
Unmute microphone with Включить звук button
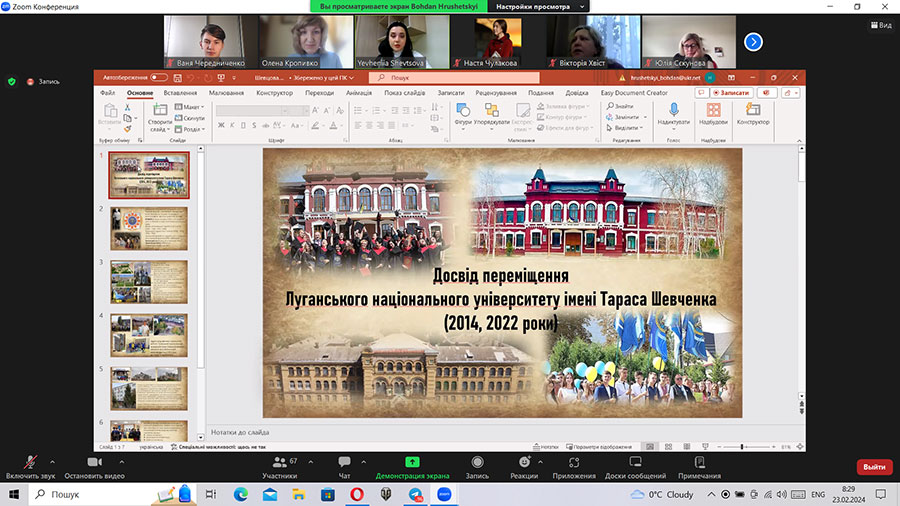[29, 463]
